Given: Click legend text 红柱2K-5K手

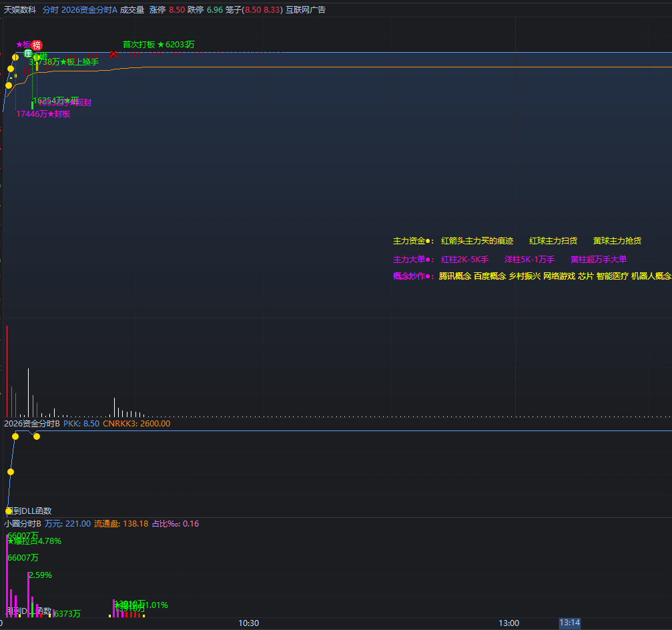Looking at the screenshot, I should point(464,260).
